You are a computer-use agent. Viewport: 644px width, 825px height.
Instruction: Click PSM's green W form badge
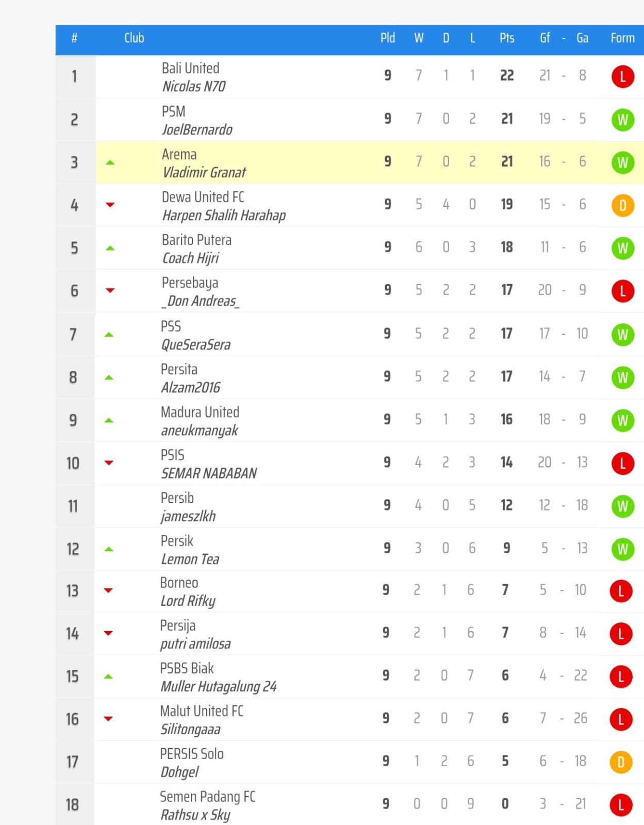click(622, 120)
